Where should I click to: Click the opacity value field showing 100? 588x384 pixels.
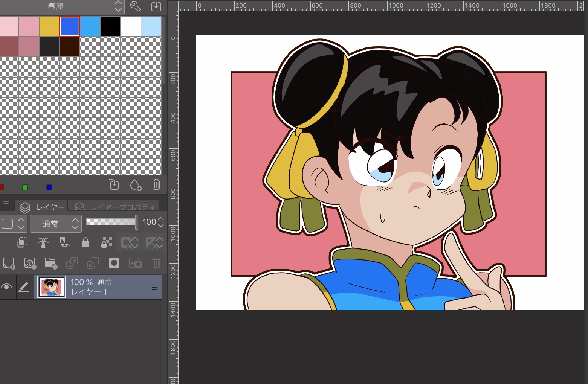tap(150, 222)
